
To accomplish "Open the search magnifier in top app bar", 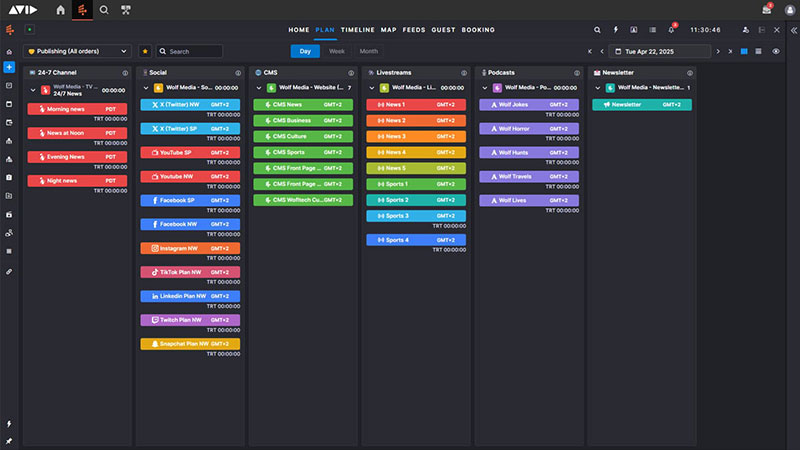I will click(104, 10).
